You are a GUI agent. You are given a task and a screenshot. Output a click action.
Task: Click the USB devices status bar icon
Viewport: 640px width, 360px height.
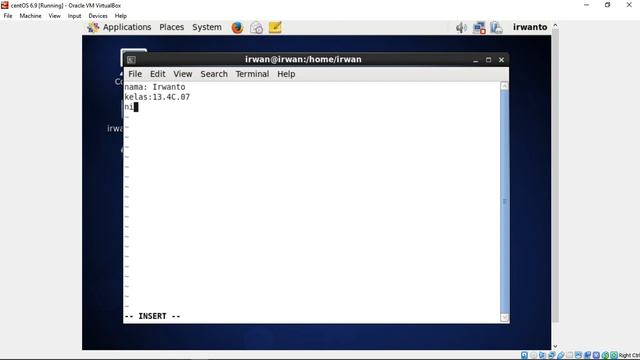tap(560, 356)
